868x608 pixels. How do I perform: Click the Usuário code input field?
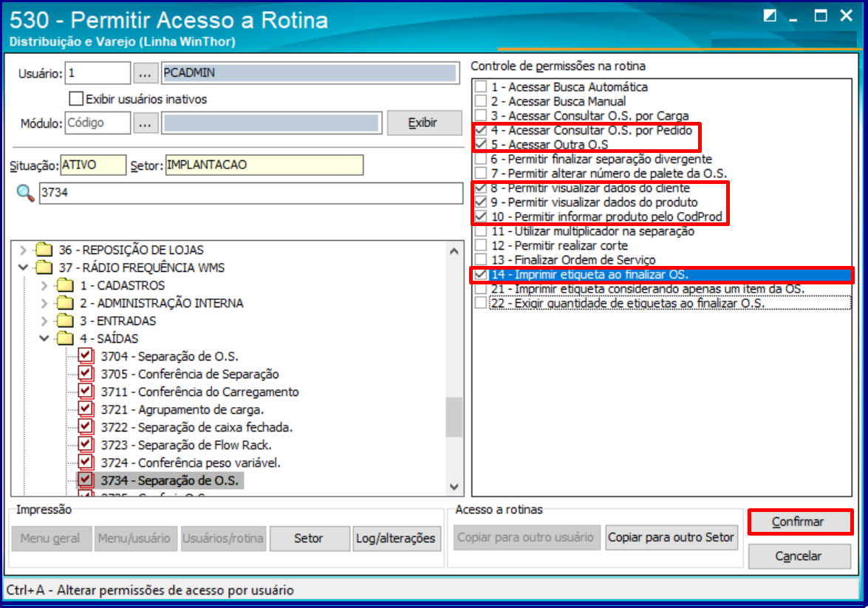pyautogui.click(x=98, y=73)
